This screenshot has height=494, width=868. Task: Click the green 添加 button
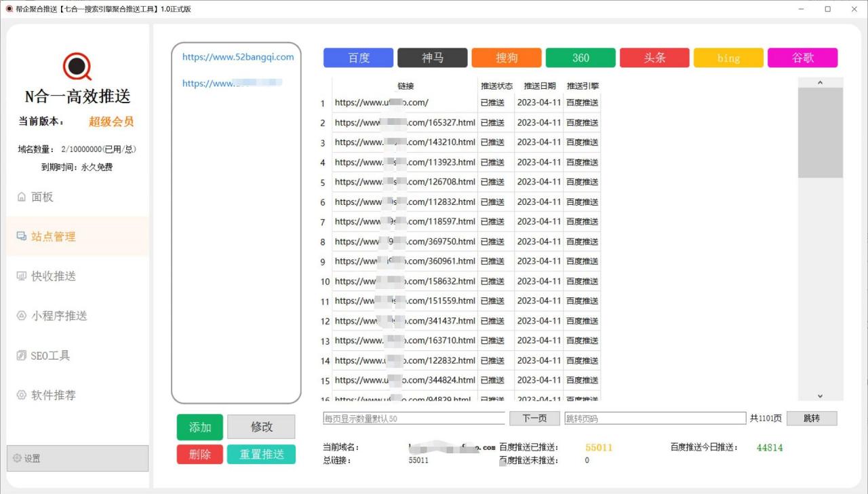200,427
